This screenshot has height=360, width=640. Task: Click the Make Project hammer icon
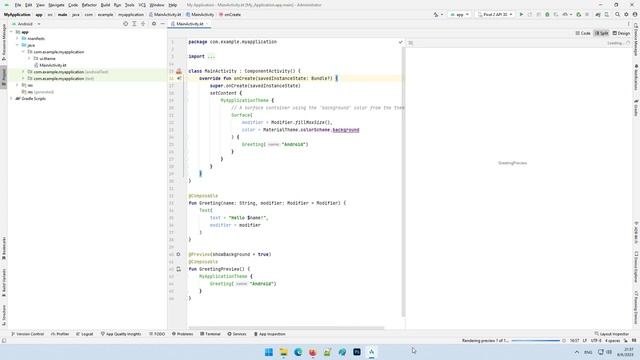(436, 14)
